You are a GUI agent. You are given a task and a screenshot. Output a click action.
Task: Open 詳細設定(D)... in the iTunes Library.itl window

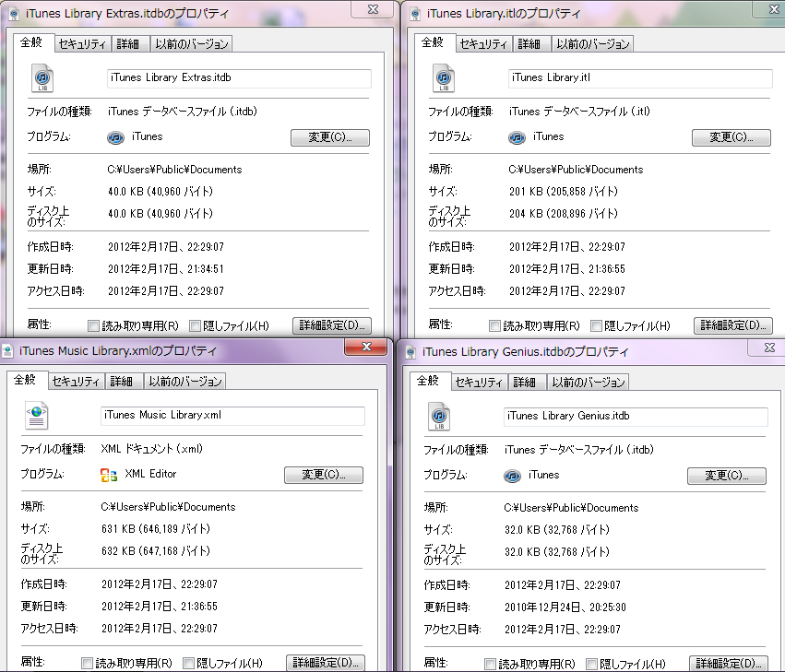tap(733, 325)
